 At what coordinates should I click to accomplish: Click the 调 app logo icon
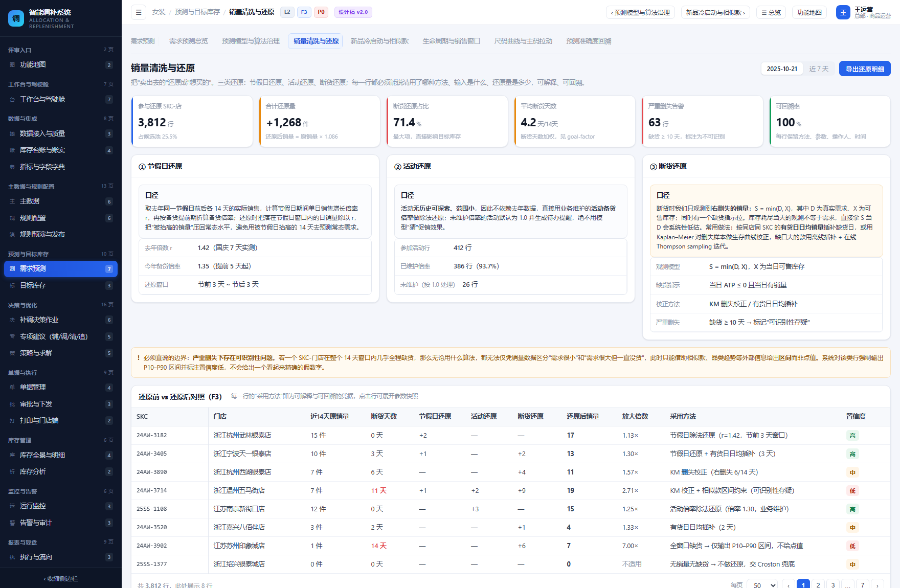tap(16, 18)
